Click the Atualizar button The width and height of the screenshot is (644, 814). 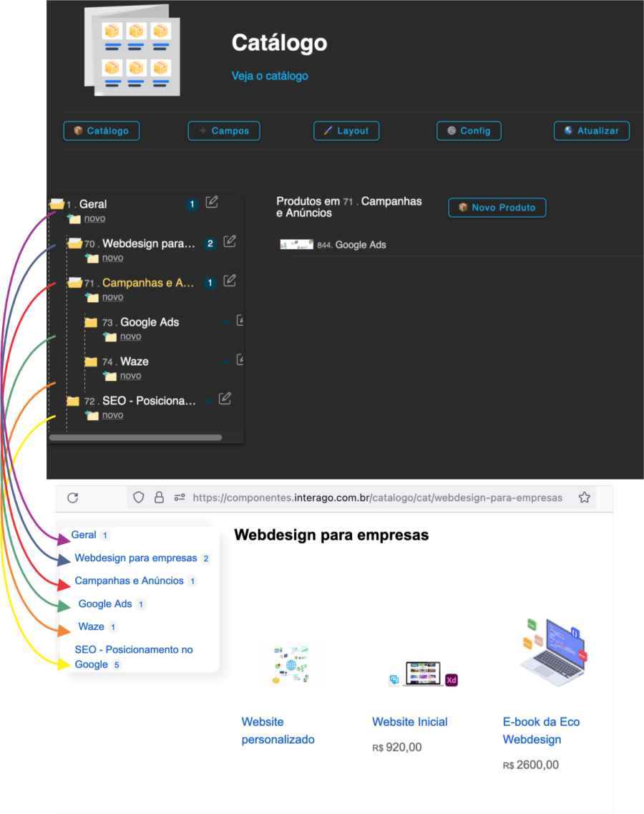pyautogui.click(x=591, y=131)
